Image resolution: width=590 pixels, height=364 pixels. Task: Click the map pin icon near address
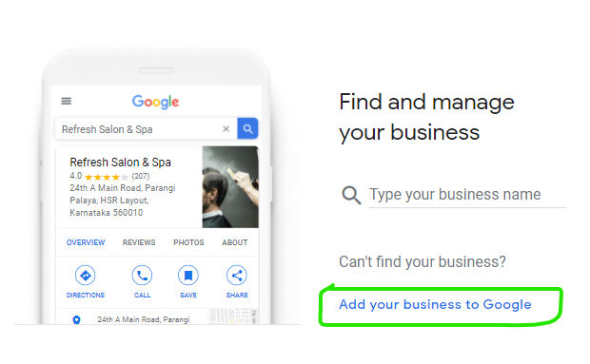(76, 319)
